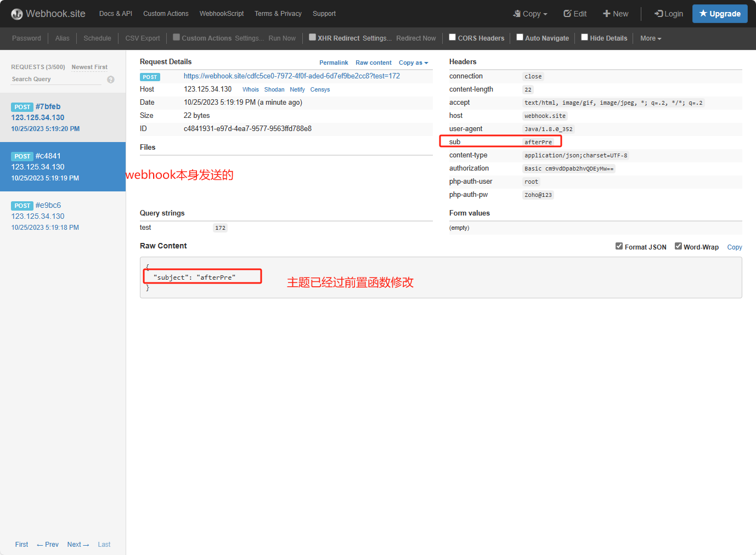Image resolution: width=756 pixels, height=555 pixels.
Task: Toggle the Auto Navigate checkbox
Action: [x=520, y=37]
